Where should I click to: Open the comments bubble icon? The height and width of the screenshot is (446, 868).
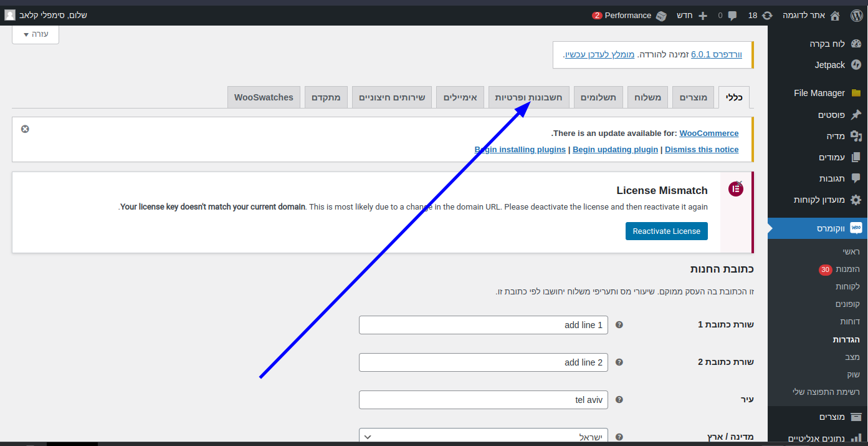point(732,15)
